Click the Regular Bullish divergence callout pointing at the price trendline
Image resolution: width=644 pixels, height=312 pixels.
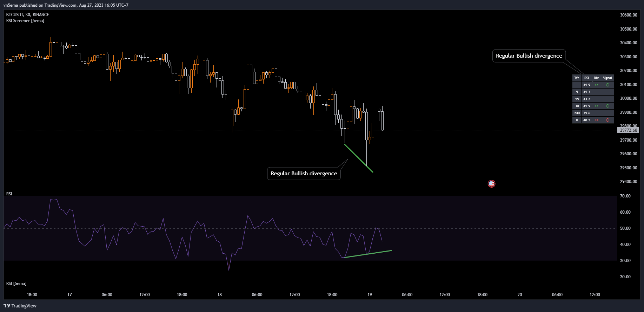point(304,174)
